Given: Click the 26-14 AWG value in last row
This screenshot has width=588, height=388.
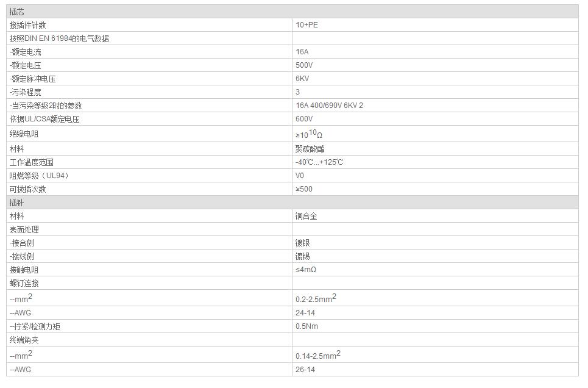Looking at the screenshot, I should pos(305,370).
